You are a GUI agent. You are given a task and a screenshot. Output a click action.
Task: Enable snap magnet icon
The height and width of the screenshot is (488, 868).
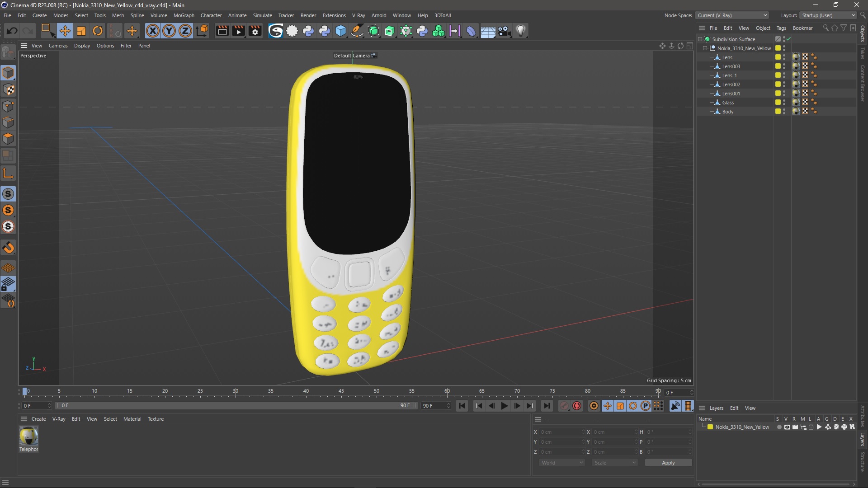[x=8, y=248]
